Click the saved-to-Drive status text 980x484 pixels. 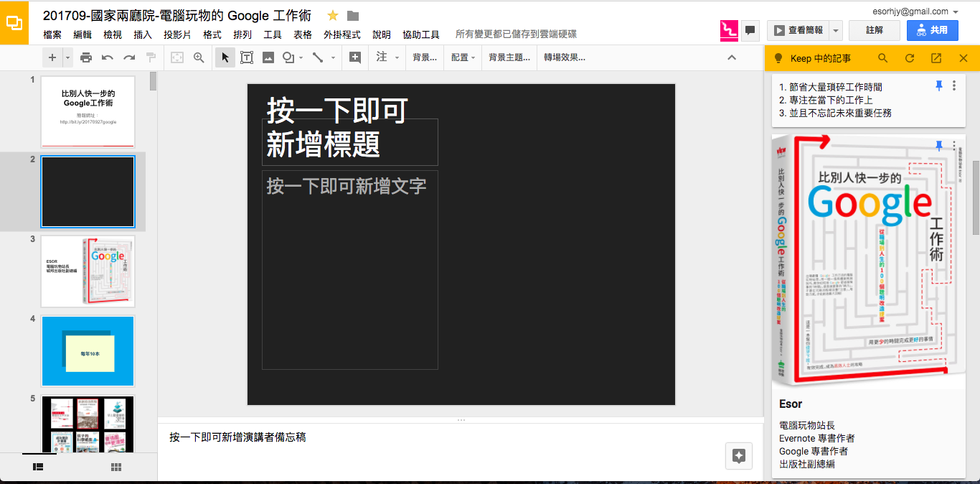point(516,34)
